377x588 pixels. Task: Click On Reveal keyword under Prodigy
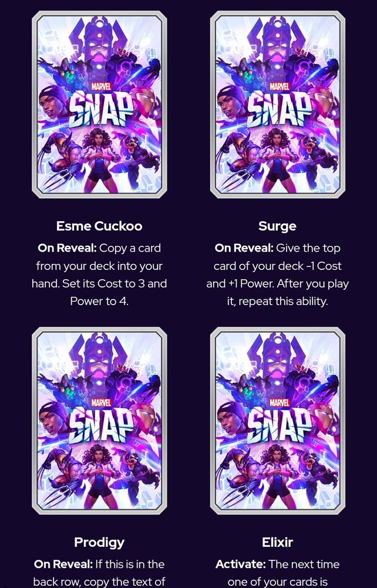click(63, 564)
